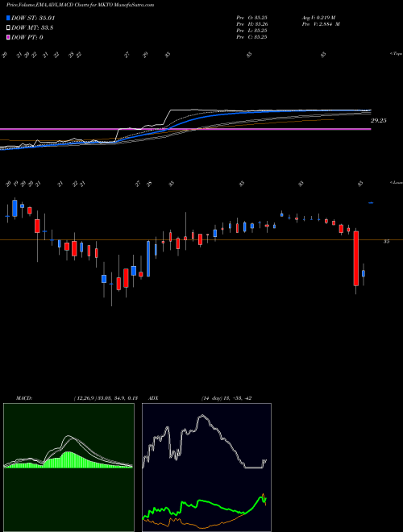Click the 'Avg V: 0.219 M' value
This screenshot has height=532, width=403.
(x=318, y=18)
